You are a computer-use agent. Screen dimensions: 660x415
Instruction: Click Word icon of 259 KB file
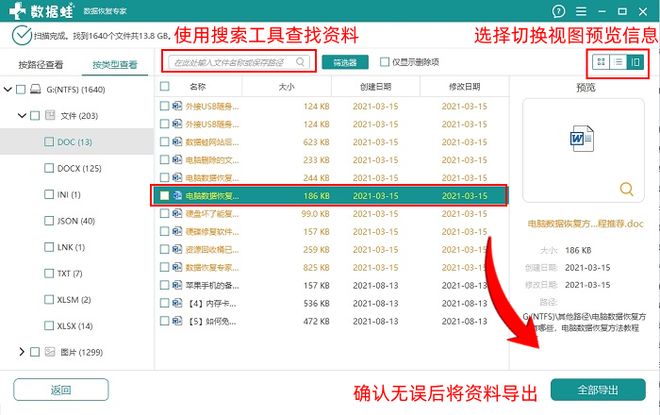tap(177, 249)
